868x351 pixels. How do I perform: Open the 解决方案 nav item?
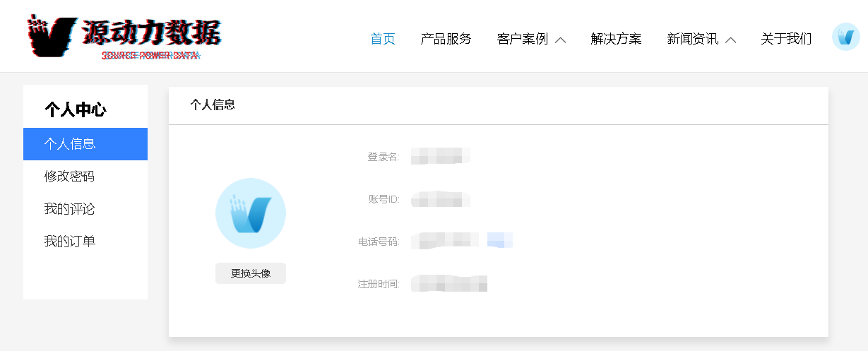(x=616, y=39)
